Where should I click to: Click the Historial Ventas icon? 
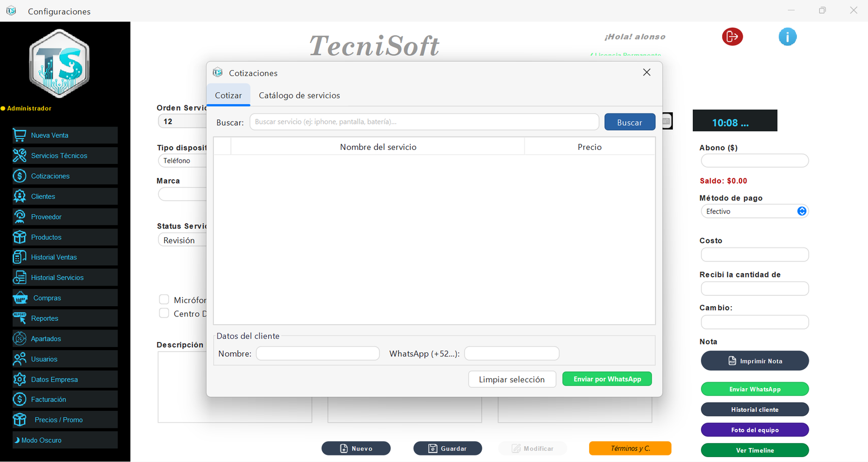click(20, 257)
